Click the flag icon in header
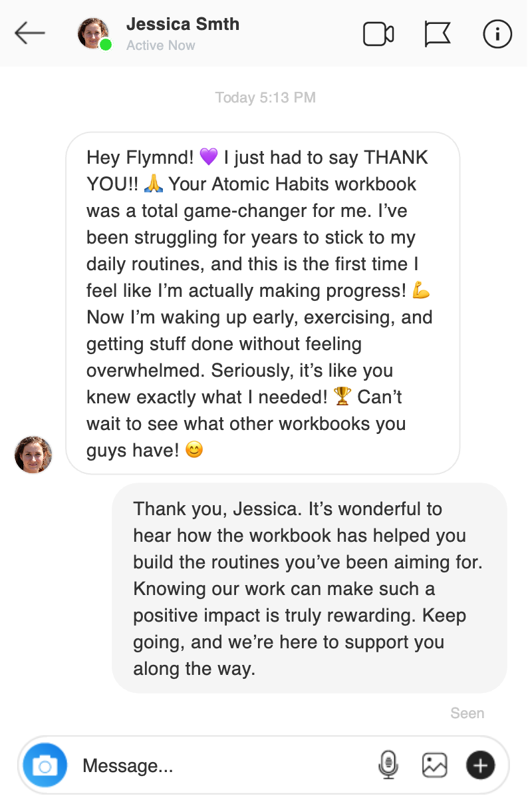Image resolution: width=528 pixels, height=812 pixels. coord(438,34)
